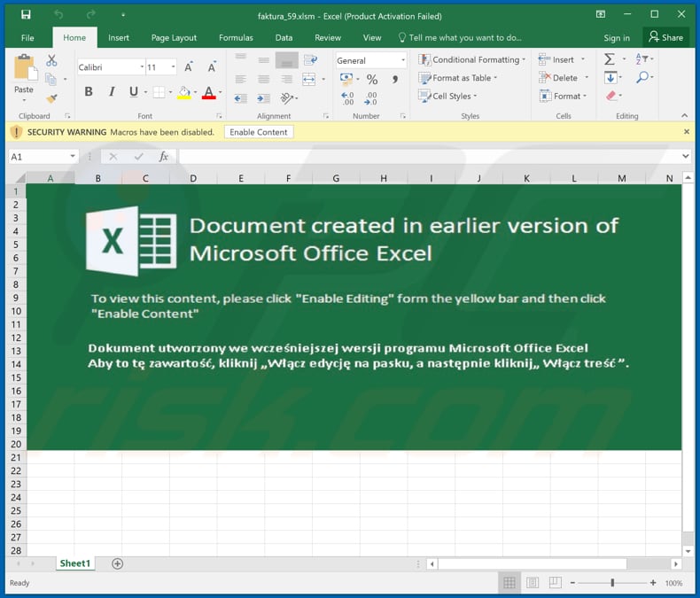
Task: Apply Percent Style format
Action: tap(372, 80)
